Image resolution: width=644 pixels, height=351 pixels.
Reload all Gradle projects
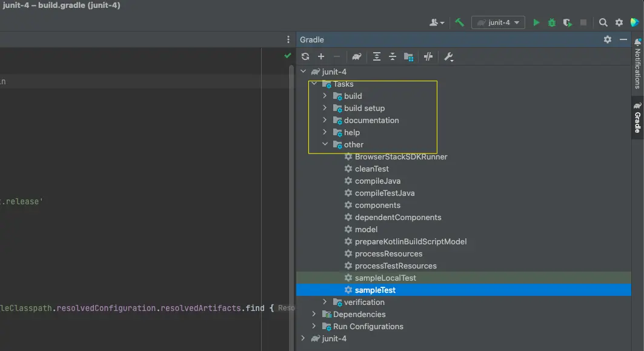(x=305, y=56)
